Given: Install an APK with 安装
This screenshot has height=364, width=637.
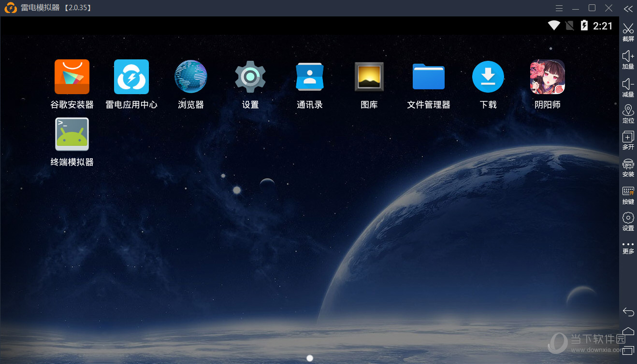Looking at the screenshot, I should click(628, 168).
